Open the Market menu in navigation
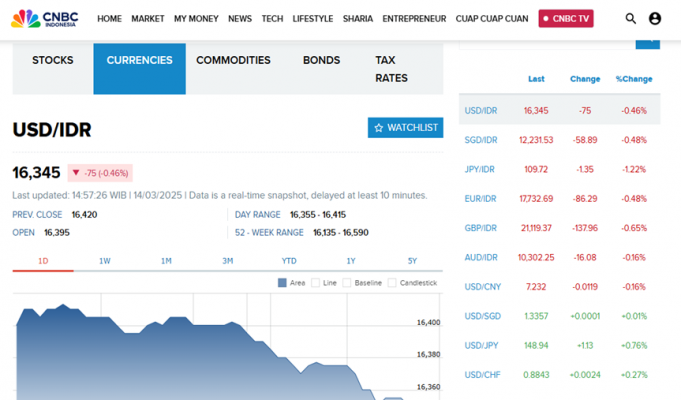This screenshot has height=400, width=681. pos(148,18)
